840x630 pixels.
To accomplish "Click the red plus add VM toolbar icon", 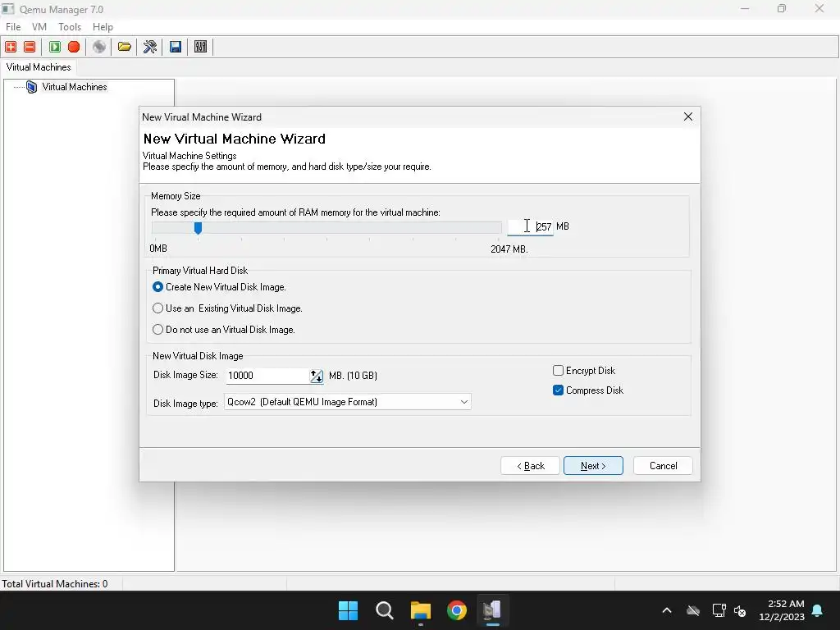I will [11, 47].
